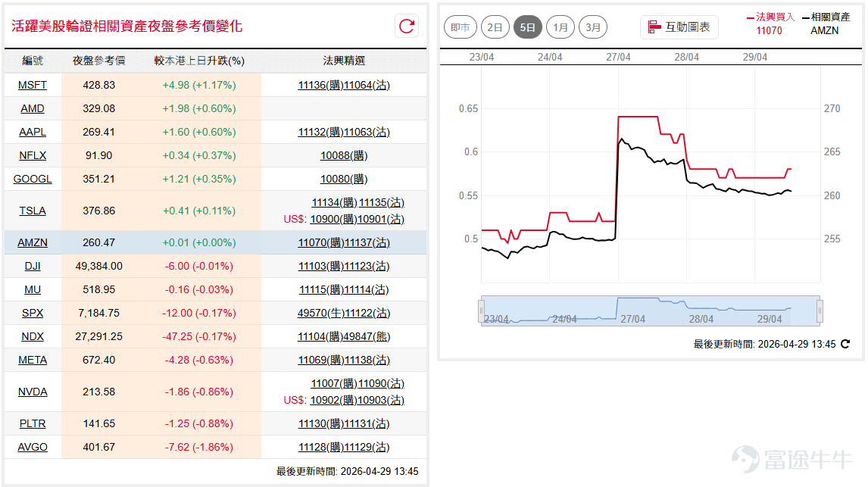
Task: Open bear contract 49847(熊) for NDX
Action: pos(367,336)
